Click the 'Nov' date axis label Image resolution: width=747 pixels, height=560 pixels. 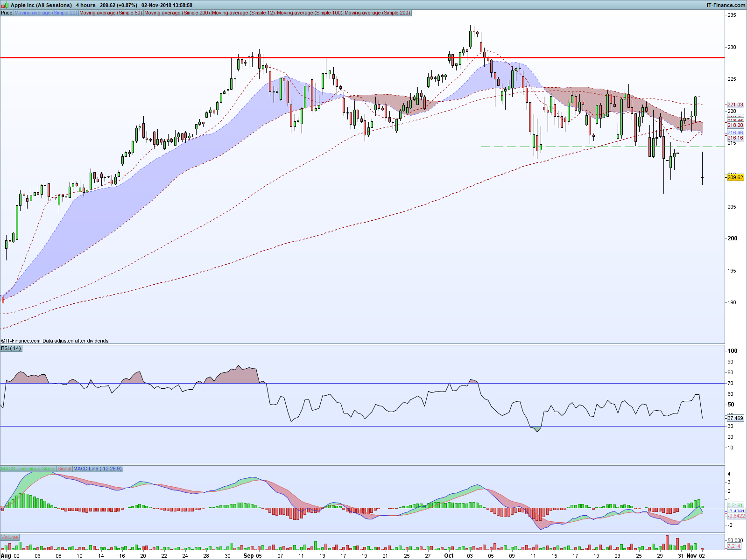pos(691,556)
